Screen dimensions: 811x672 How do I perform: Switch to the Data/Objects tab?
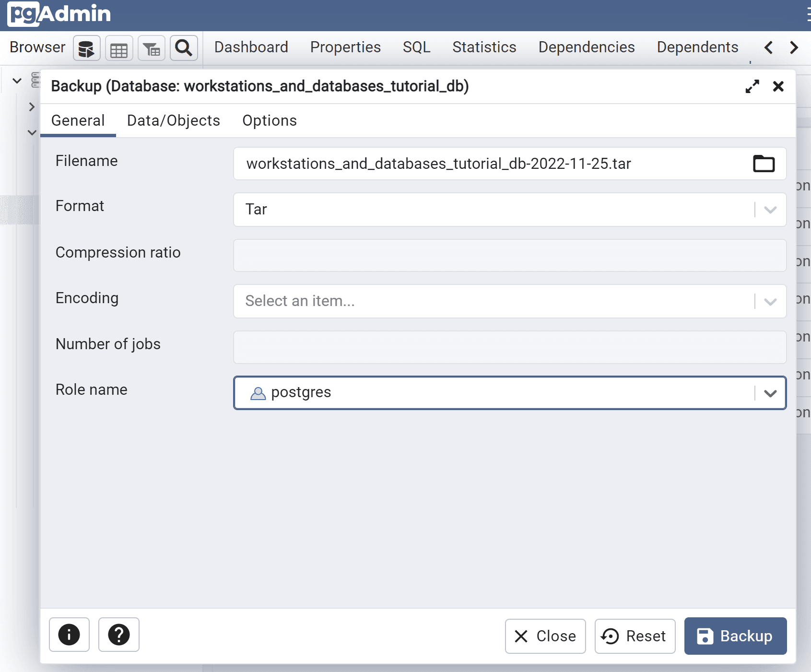tap(173, 120)
